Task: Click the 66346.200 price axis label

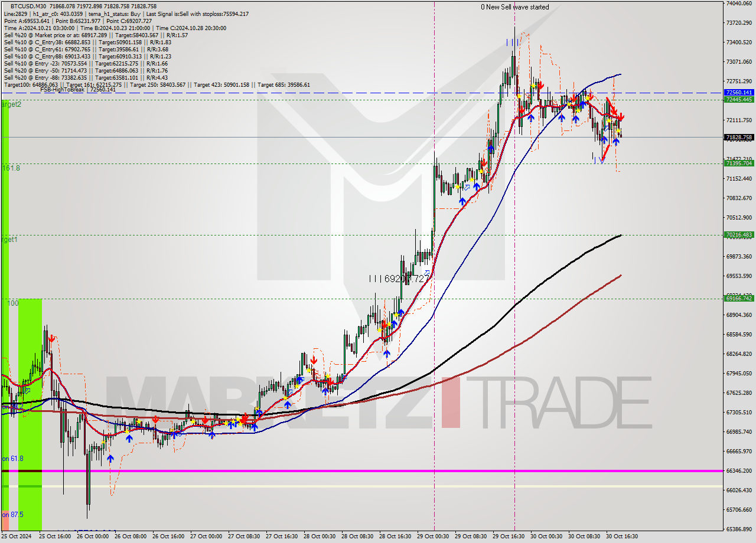Action: coord(739,471)
